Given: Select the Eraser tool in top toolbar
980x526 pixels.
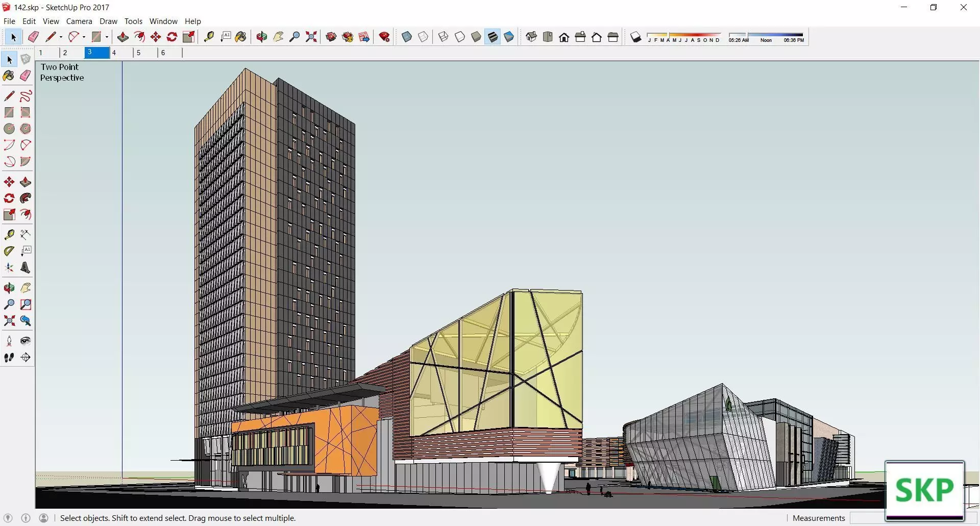Looking at the screenshot, I should pos(34,37).
